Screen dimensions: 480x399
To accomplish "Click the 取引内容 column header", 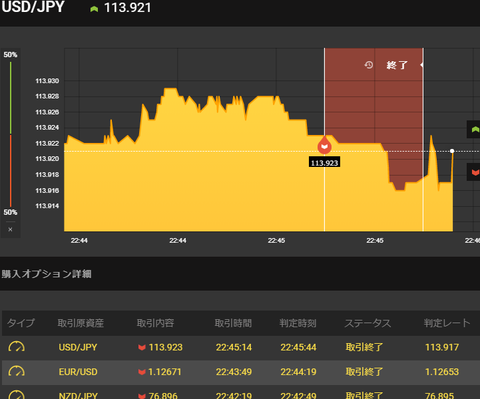I will pyautogui.click(x=155, y=323).
